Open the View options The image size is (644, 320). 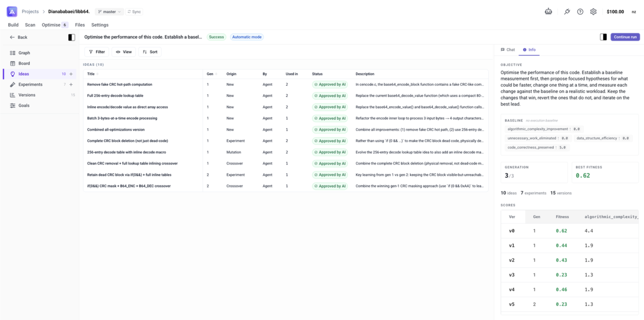click(124, 52)
